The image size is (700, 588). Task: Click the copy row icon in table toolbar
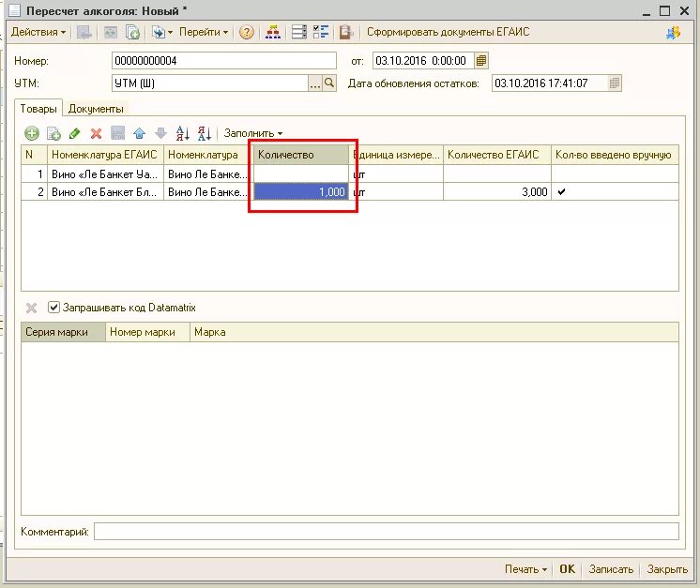tap(53, 133)
